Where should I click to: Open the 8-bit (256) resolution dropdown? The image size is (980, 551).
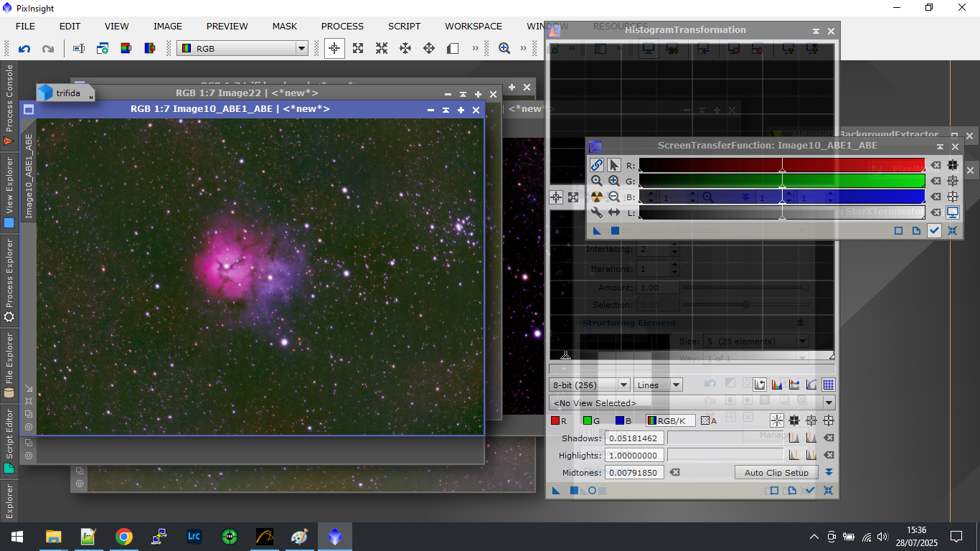coord(589,385)
